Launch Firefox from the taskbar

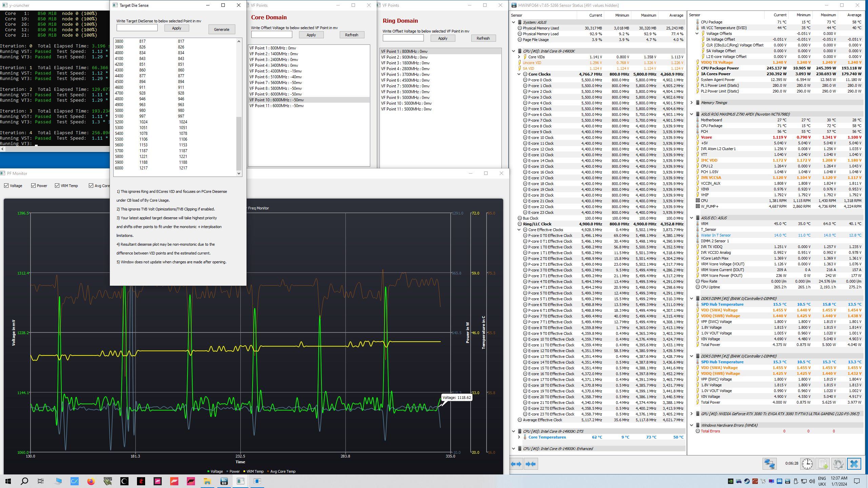click(91, 481)
